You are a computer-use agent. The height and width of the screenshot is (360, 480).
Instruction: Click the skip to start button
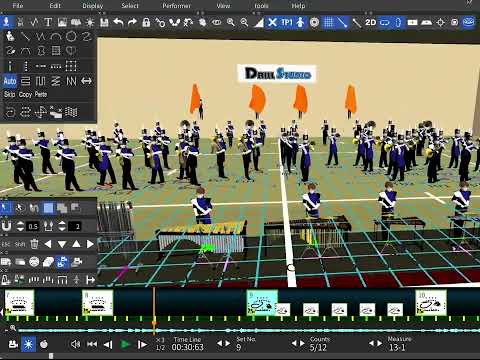pos(92,344)
